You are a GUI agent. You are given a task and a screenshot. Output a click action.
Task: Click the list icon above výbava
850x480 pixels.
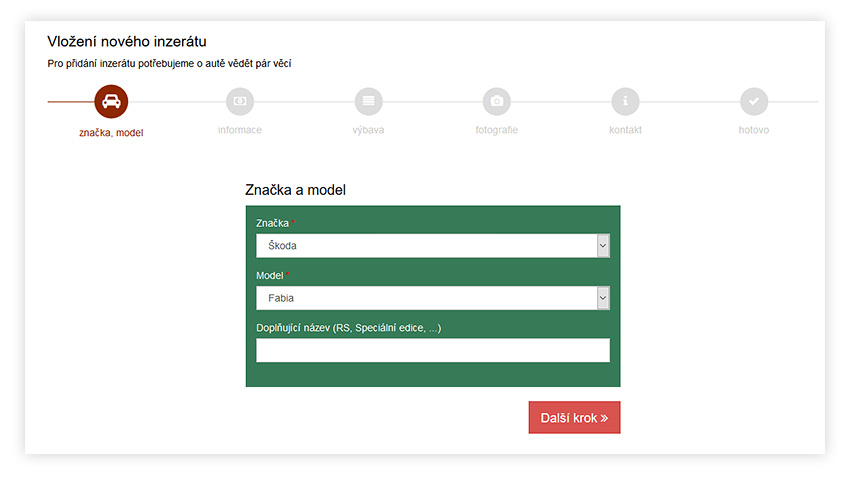(x=368, y=101)
